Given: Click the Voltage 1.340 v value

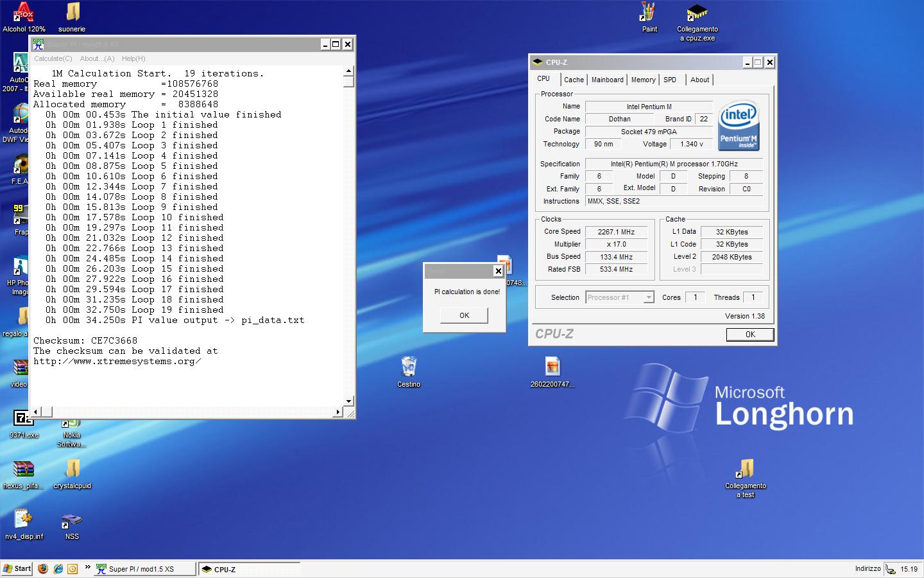Looking at the screenshot, I should pos(691,144).
